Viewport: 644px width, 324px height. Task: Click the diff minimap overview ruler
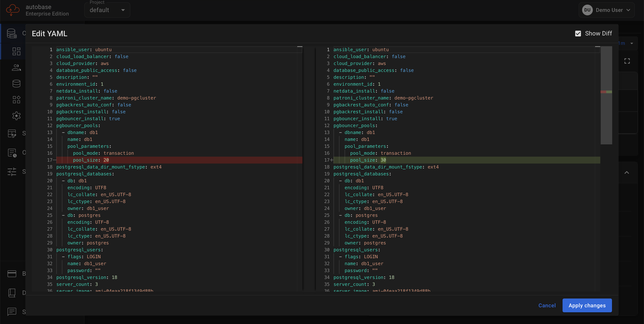[606, 95]
